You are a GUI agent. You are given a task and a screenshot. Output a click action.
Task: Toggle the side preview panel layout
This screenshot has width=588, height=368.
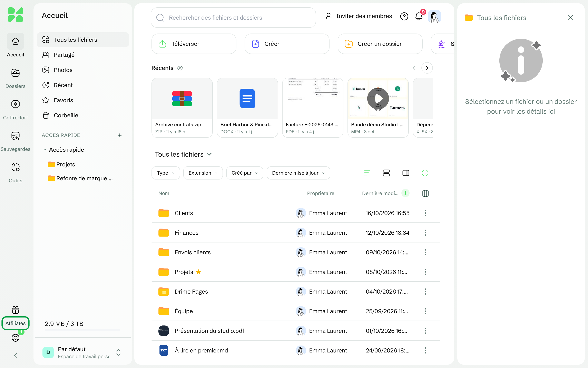click(x=406, y=173)
